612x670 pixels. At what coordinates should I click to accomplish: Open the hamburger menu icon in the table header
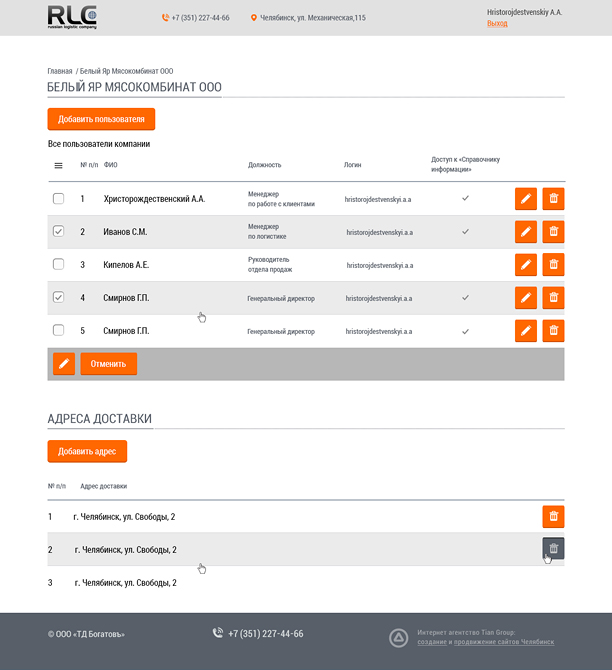pyautogui.click(x=59, y=165)
